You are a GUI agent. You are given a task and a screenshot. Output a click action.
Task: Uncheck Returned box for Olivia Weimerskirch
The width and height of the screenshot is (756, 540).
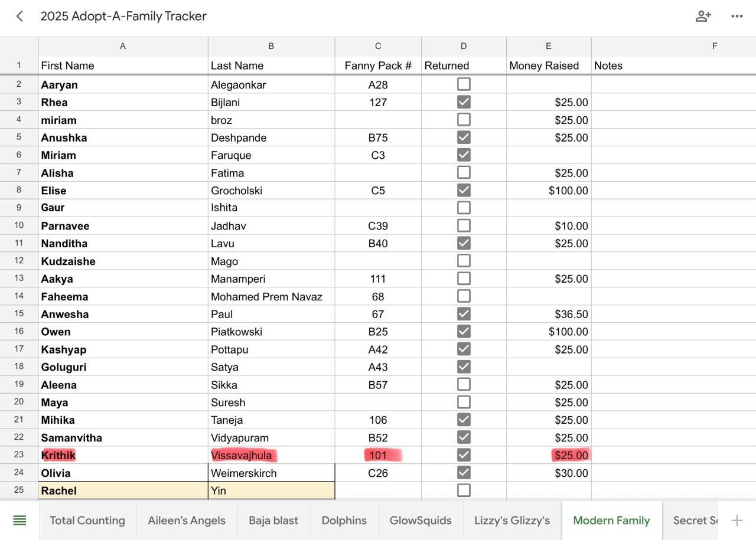(464, 473)
